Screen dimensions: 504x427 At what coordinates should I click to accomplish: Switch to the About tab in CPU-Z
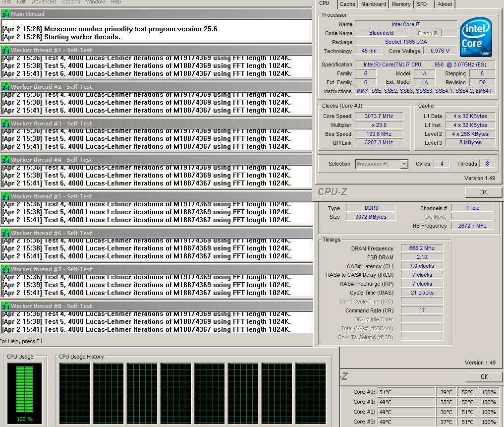pyautogui.click(x=445, y=4)
